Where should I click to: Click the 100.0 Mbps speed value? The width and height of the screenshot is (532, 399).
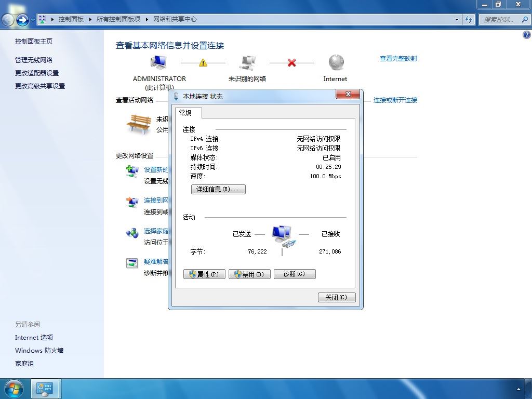coord(325,176)
